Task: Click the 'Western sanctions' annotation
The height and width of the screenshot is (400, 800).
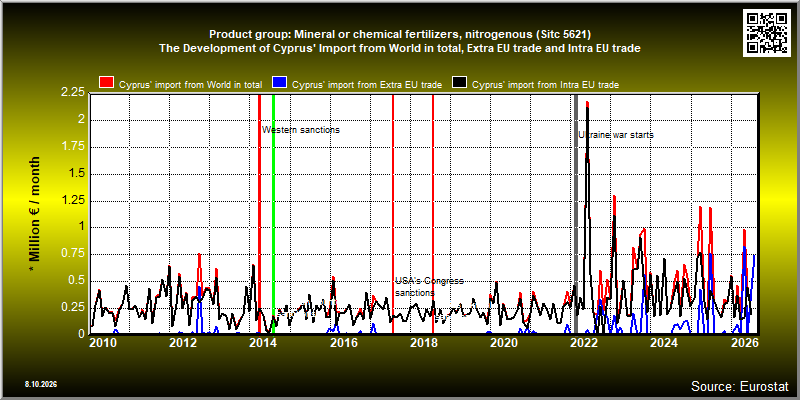Action: coord(301,130)
